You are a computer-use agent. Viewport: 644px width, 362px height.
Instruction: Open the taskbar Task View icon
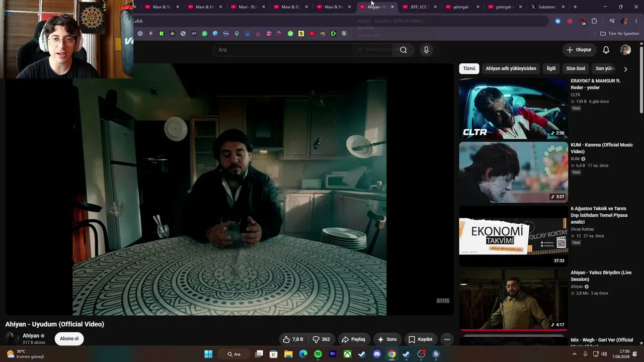coord(259,354)
